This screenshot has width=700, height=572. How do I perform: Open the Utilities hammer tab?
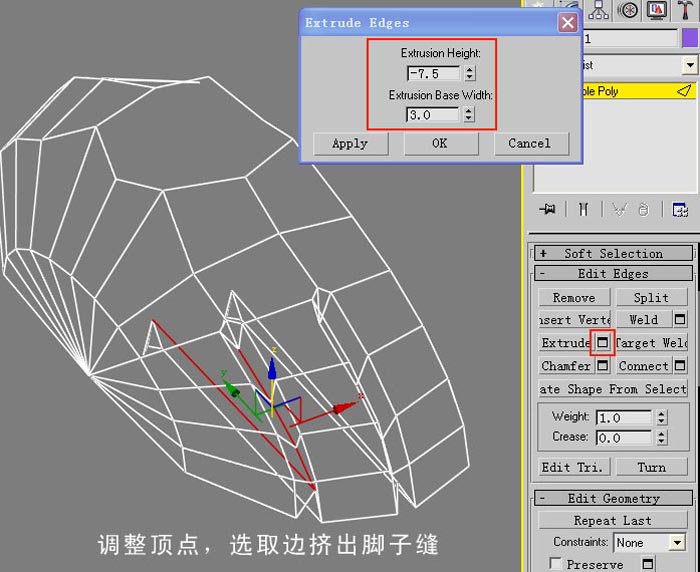tap(686, 10)
